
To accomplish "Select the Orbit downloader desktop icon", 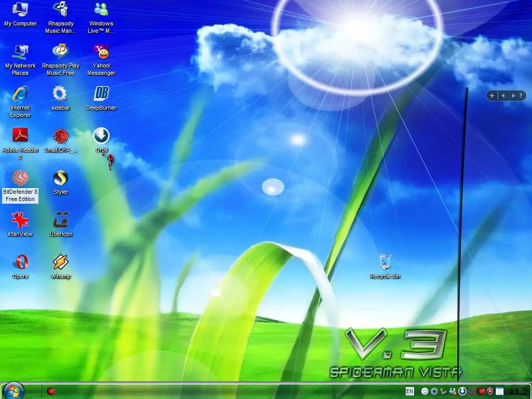I will (x=101, y=140).
